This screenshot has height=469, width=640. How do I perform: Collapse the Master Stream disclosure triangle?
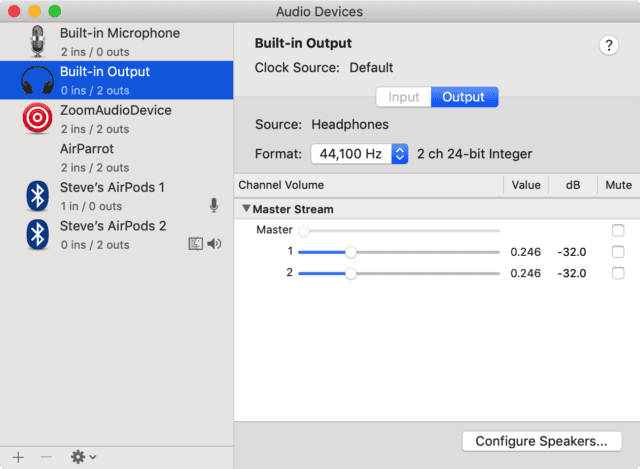pyautogui.click(x=246, y=210)
